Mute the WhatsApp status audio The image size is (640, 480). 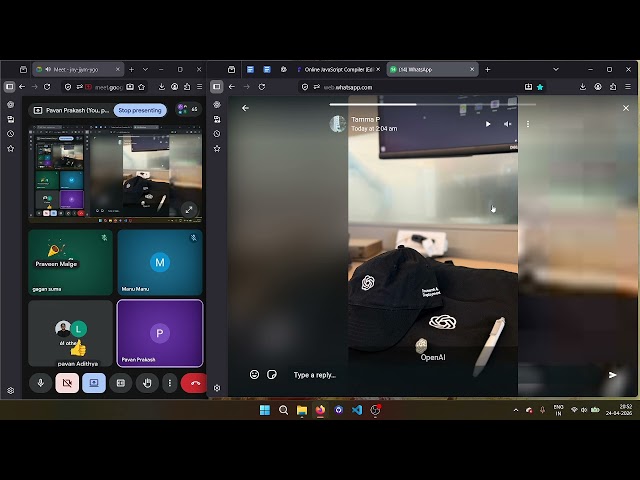(x=507, y=124)
